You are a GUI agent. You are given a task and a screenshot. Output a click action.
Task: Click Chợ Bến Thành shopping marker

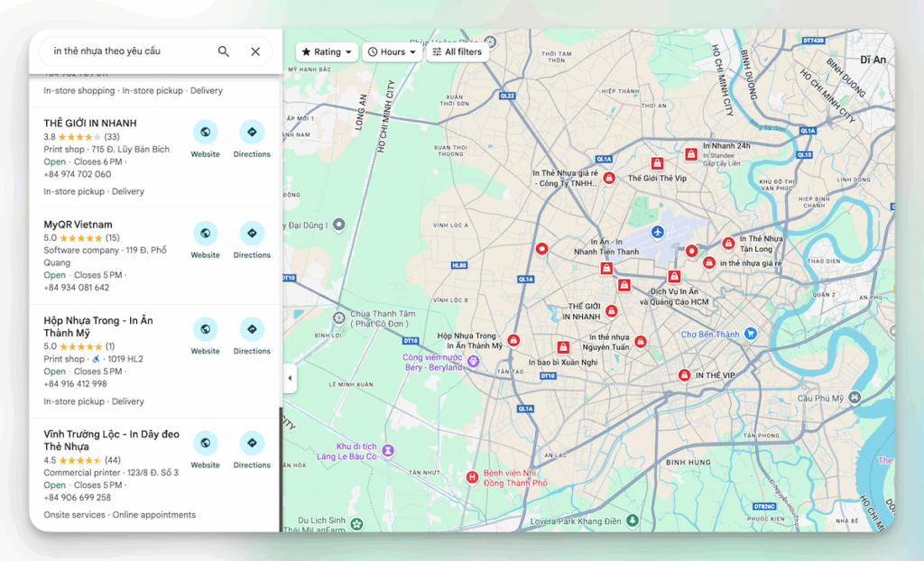click(x=750, y=334)
